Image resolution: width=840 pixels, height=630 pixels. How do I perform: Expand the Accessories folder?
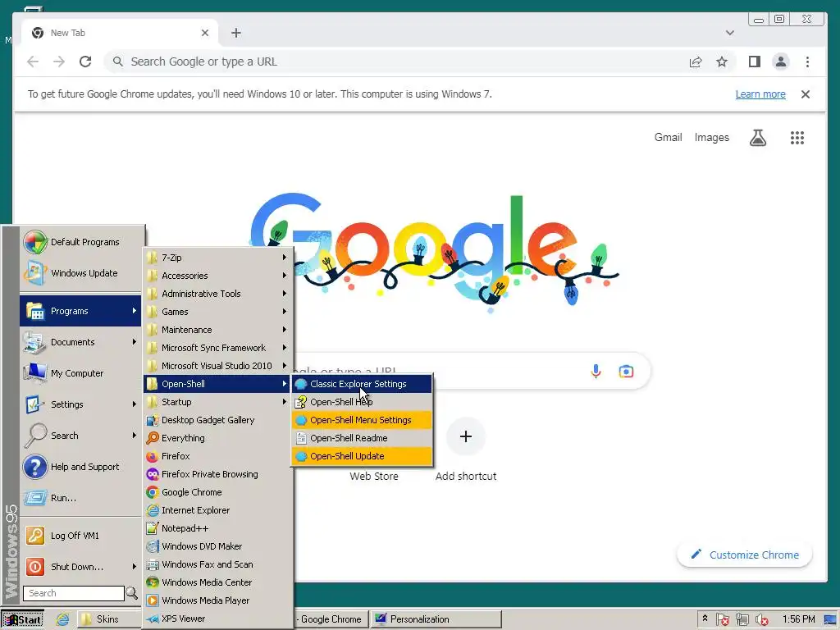point(218,276)
